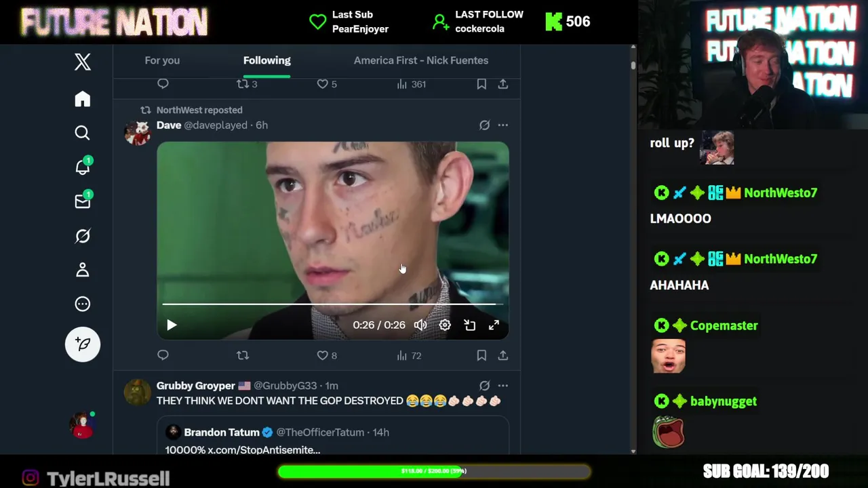This screenshot has height=488, width=868.
Task: Open the Explore search icon in sidebar
Action: 83,133
